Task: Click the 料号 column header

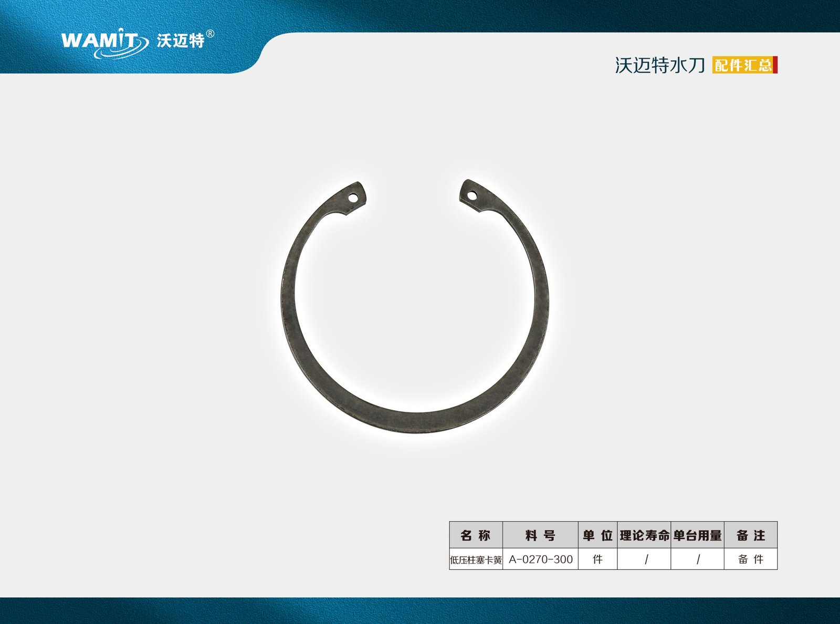Action: click(541, 535)
